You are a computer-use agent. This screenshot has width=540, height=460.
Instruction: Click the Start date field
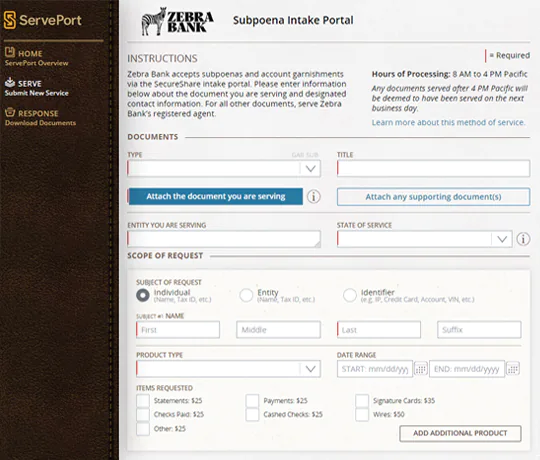pos(375,369)
